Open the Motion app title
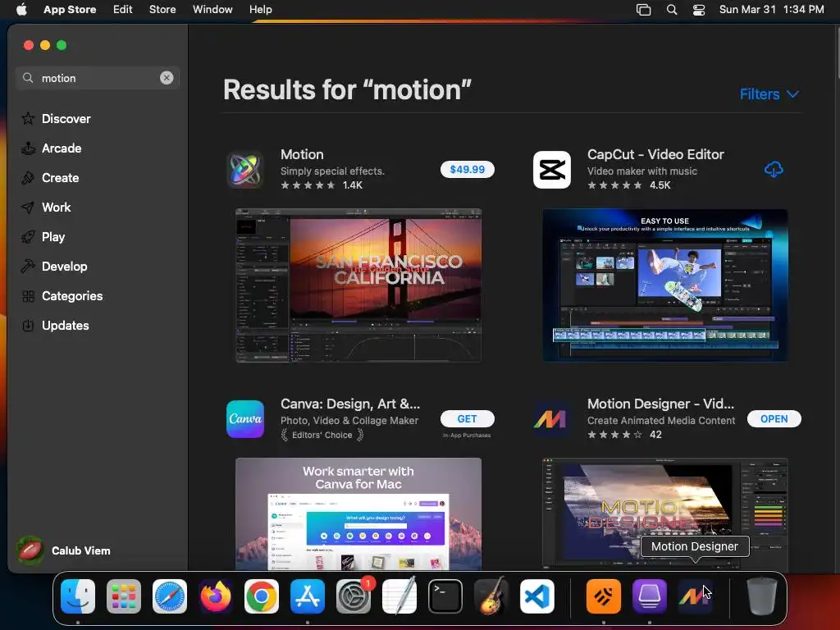840x630 pixels. 302,154
